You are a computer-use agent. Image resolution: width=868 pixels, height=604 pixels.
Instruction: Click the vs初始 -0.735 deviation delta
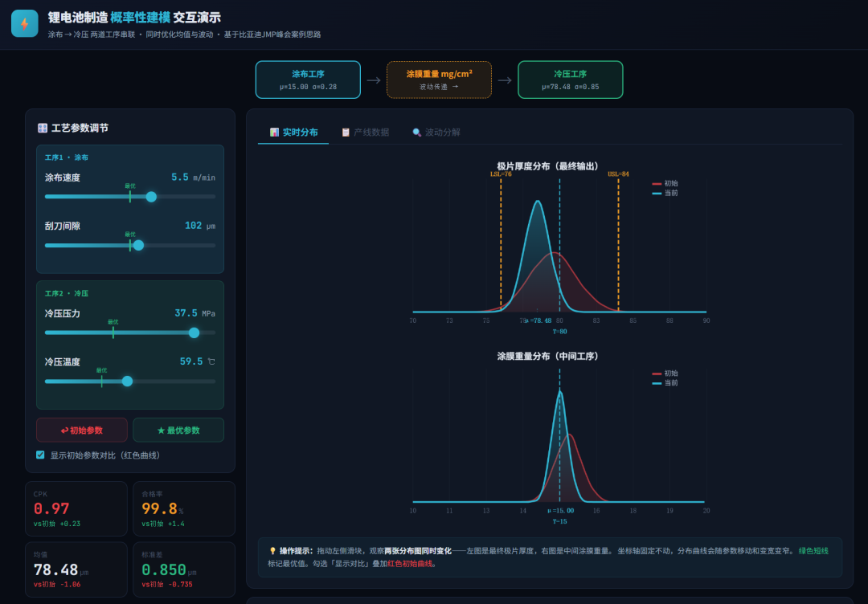click(167, 584)
